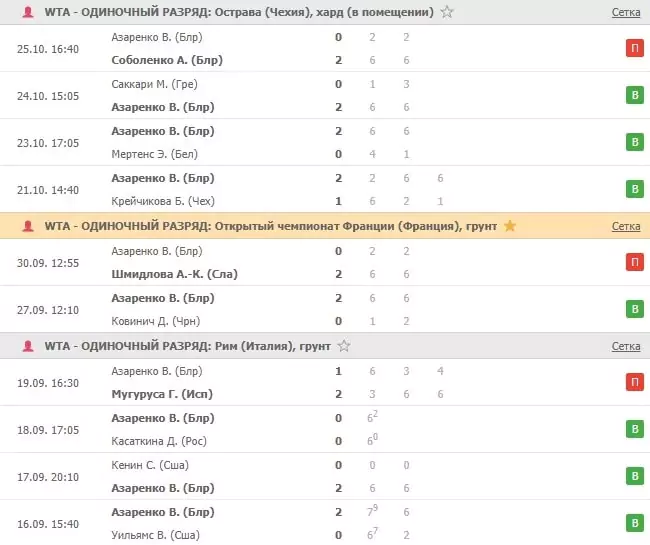The height and width of the screenshot is (545, 650).
Task: Click Азаренко В. in 17.09 match row
Action: [163, 488]
